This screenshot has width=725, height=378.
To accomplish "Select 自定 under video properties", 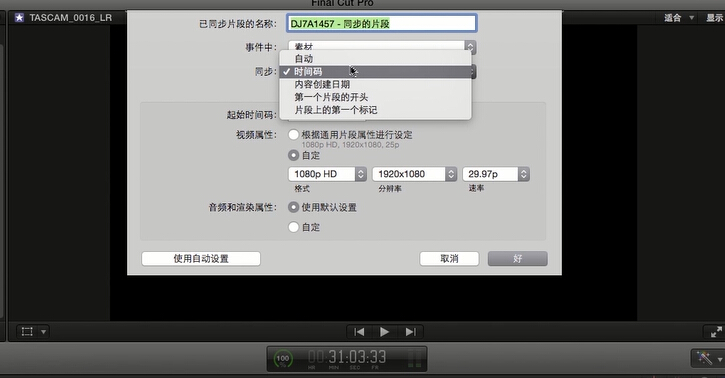I will [x=293, y=155].
